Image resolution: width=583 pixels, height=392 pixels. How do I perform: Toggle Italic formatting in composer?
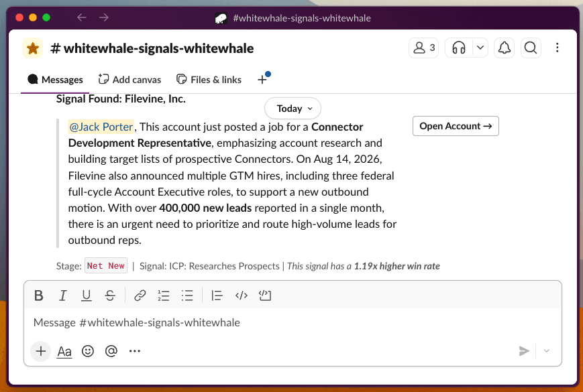[x=62, y=296]
